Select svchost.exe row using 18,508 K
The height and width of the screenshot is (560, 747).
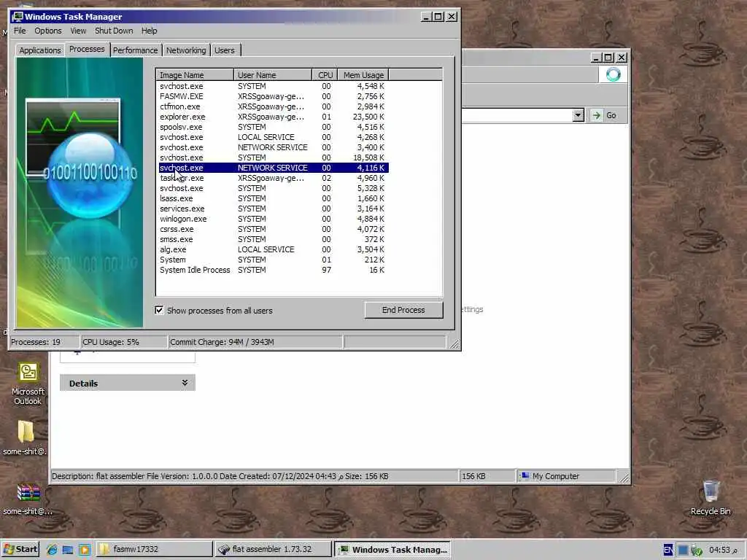(273, 157)
